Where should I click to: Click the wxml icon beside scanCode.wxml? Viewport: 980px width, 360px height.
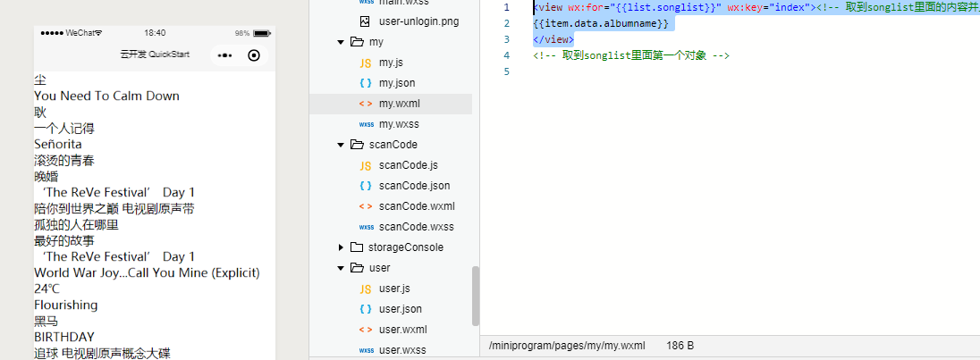click(365, 205)
